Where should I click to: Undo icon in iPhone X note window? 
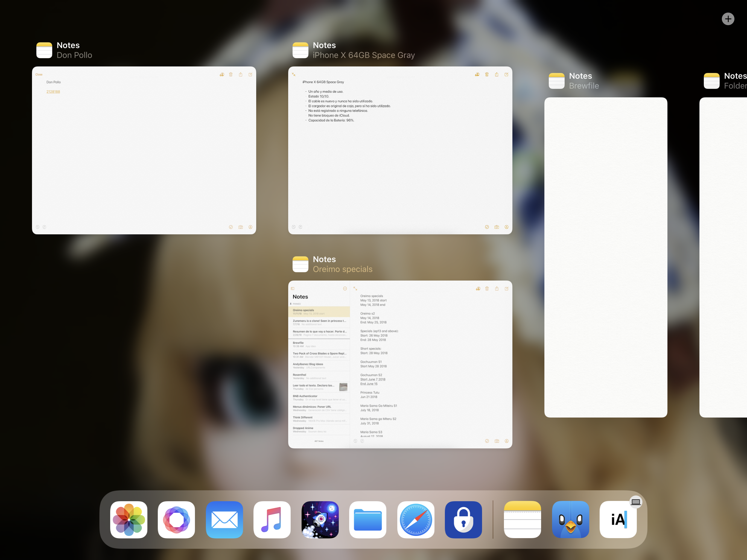[x=293, y=227]
